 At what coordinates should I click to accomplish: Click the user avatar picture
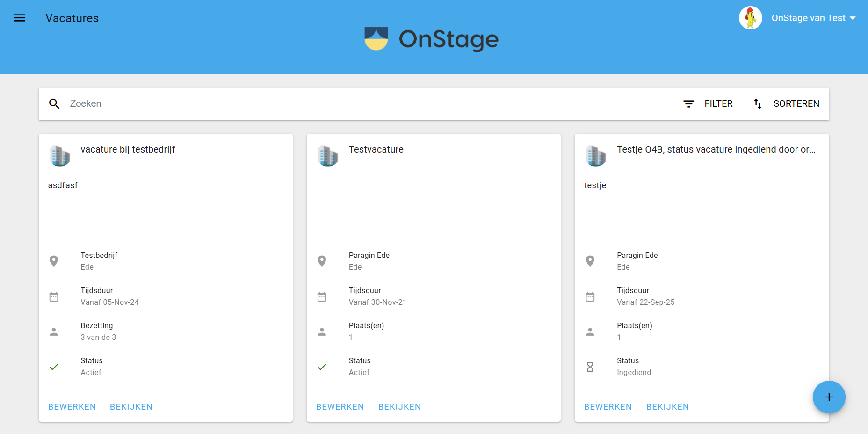pos(751,18)
